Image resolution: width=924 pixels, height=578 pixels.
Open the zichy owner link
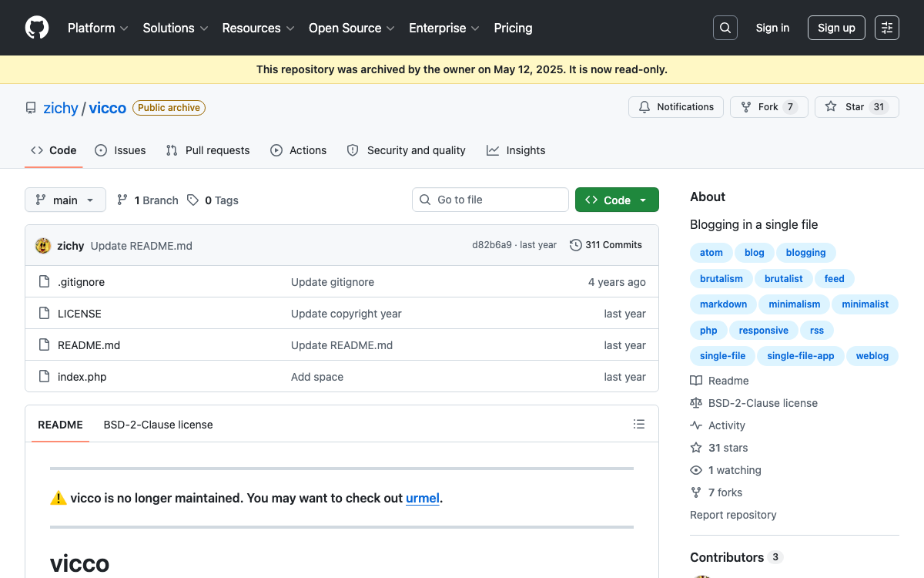tap(61, 108)
